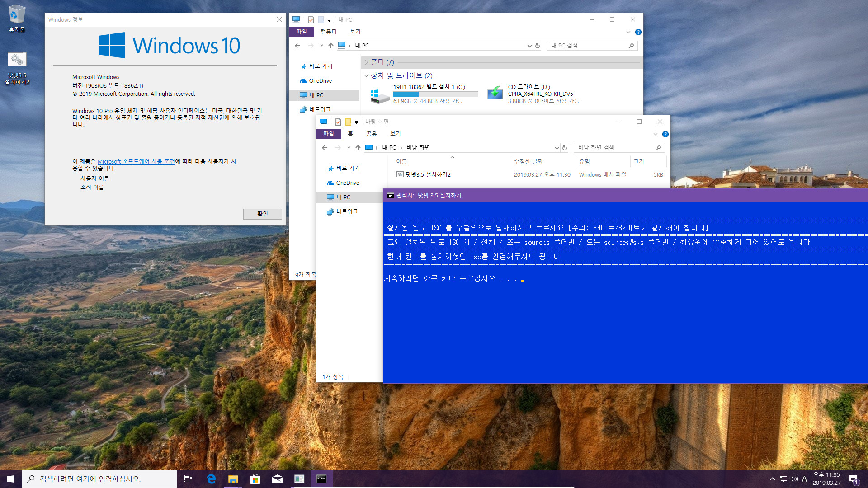Open 컴퓨터 tab in 내 PC window
The height and width of the screenshot is (488, 868).
(x=328, y=32)
